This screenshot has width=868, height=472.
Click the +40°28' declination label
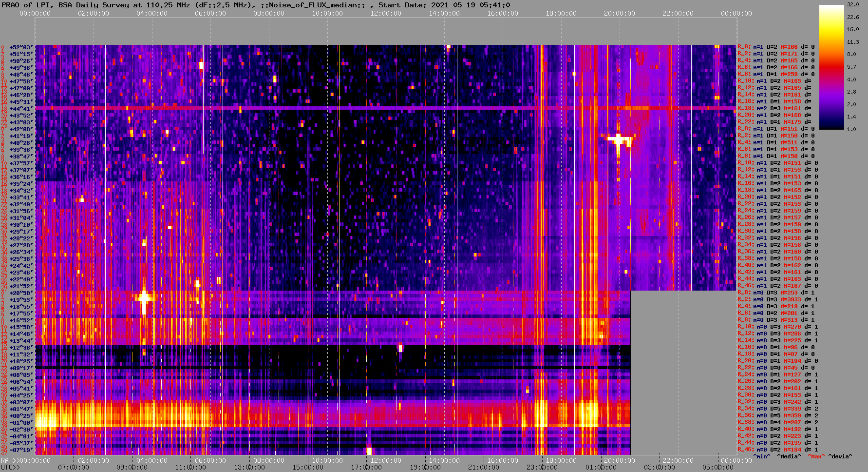pos(20,143)
